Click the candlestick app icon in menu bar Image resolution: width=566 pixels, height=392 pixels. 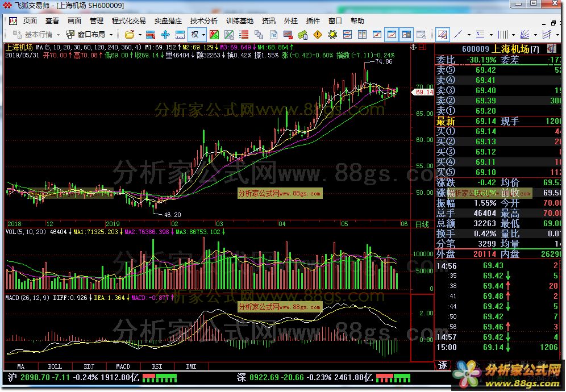pos(13,21)
